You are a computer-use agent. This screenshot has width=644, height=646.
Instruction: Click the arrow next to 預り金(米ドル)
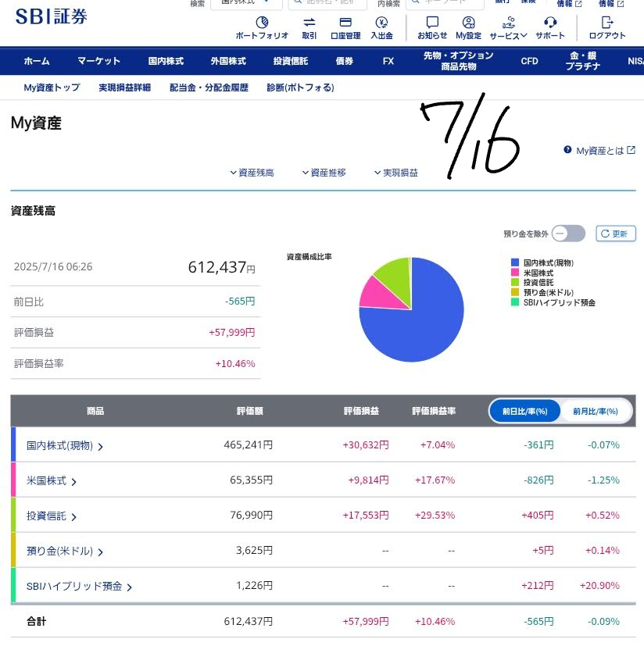click(101, 552)
